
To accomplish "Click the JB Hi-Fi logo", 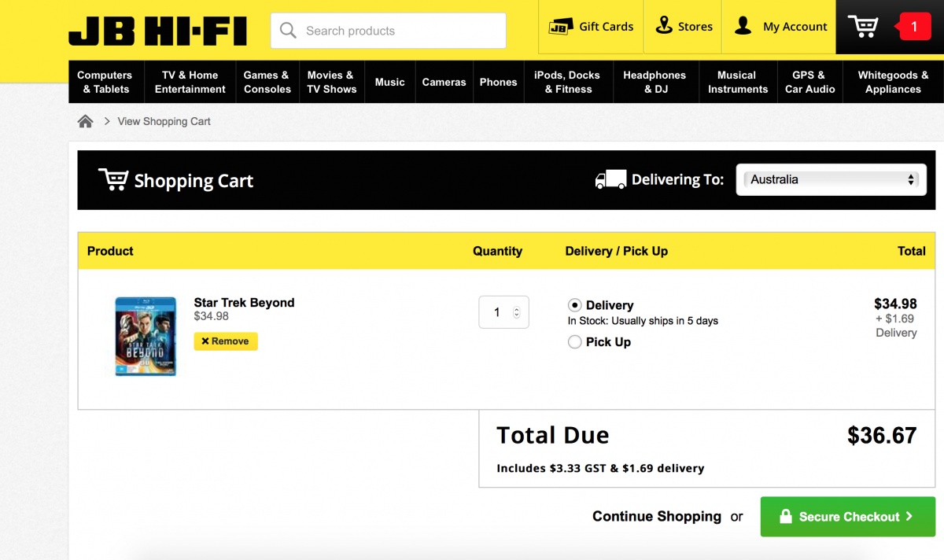I will point(157,31).
